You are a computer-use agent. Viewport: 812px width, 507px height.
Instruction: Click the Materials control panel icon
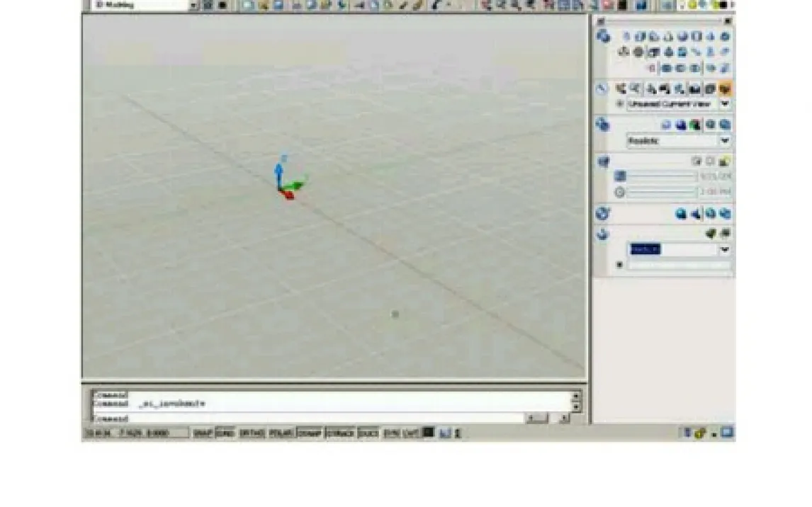point(603,213)
